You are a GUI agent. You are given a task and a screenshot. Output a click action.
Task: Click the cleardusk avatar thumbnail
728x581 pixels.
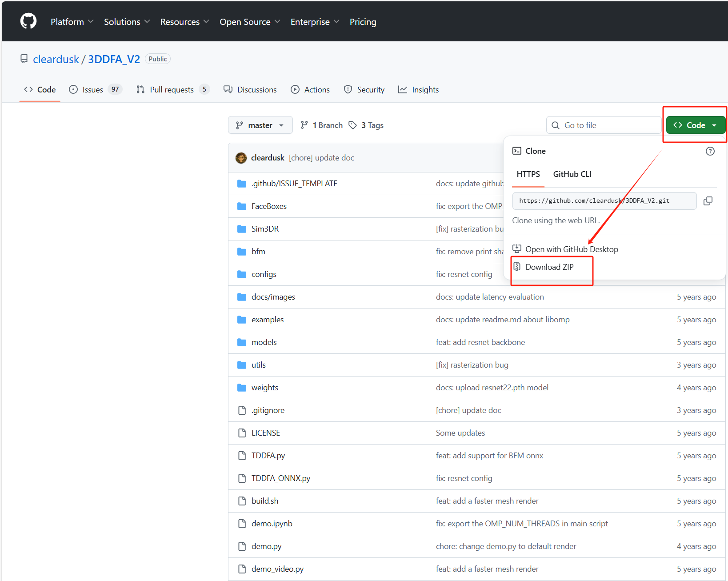point(241,158)
